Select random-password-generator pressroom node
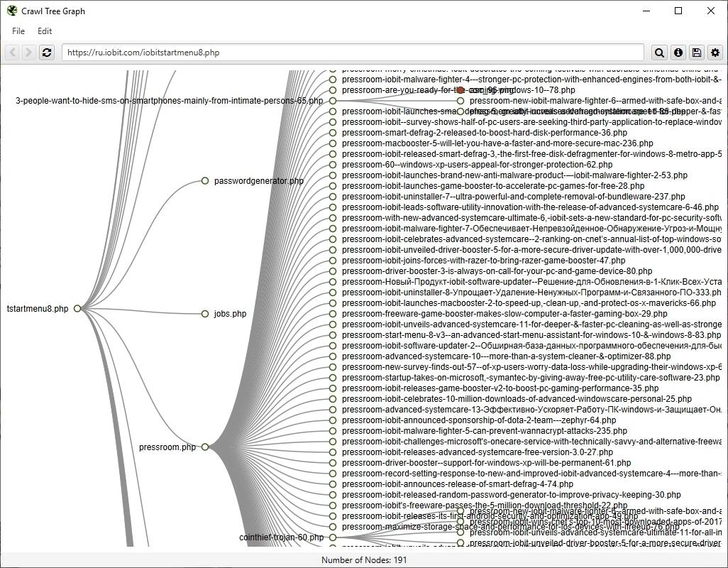This screenshot has width=728, height=568. pos(333,495)
